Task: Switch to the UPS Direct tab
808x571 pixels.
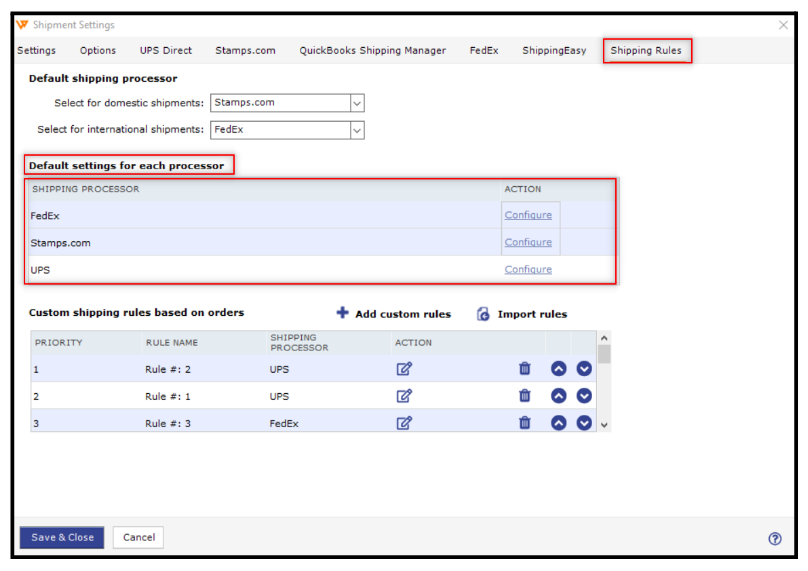Action: point(165,51)
